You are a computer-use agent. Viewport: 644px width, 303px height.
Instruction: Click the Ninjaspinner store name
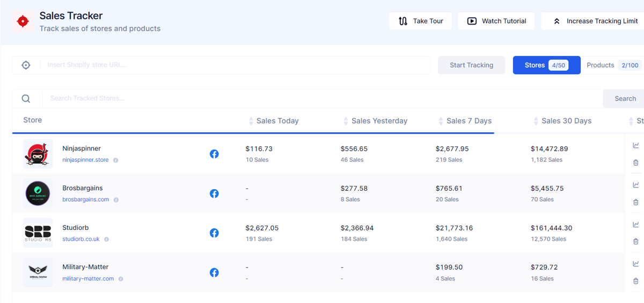82,148
